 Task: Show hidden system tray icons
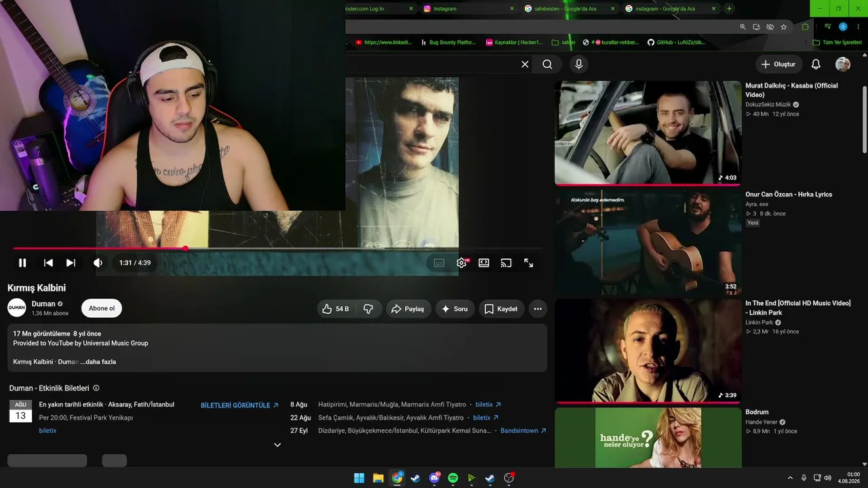point(790,479)
